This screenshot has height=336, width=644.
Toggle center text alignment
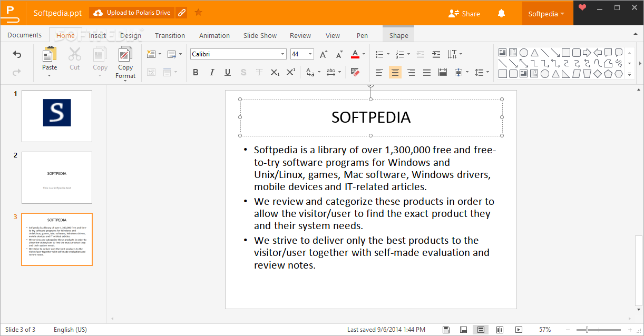395,72
